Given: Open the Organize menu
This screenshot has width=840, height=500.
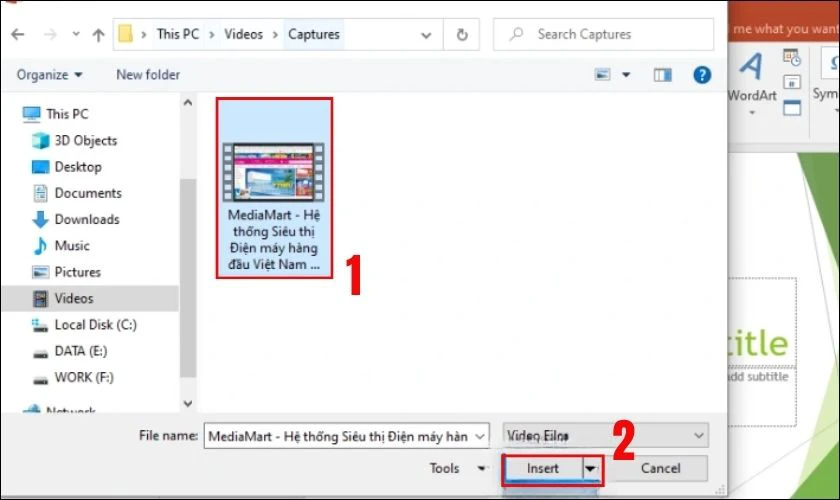Looking at the screenshot, I should pos(49,74).
